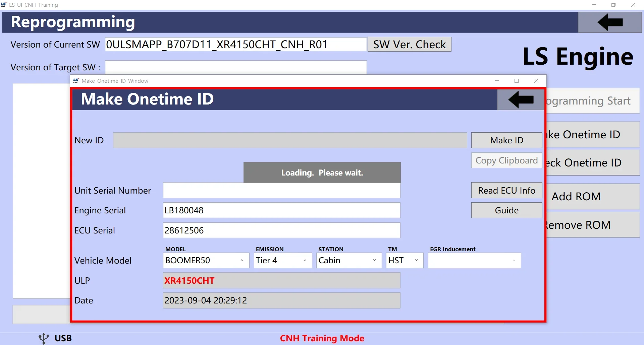The image size is (644, 345).
Task: Open the MODEL dropdown showing BOOMER50
Action: pyautogui.click(x=206, y=260)
